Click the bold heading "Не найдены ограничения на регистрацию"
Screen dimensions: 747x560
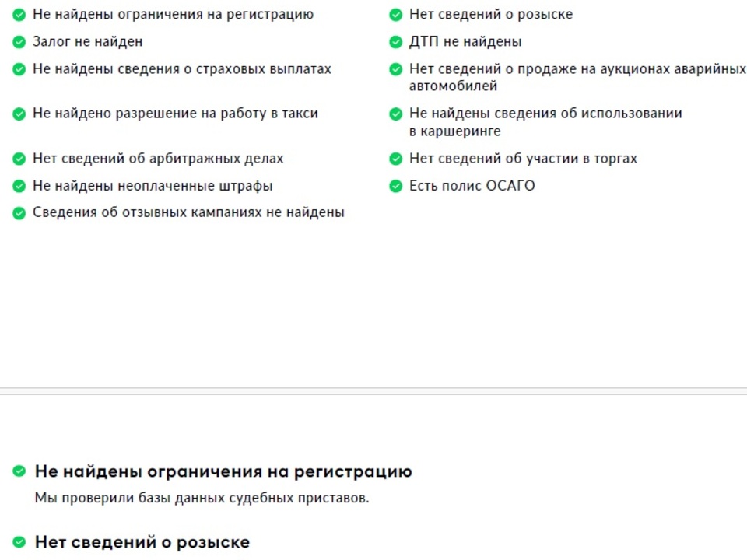coord(223,471)
